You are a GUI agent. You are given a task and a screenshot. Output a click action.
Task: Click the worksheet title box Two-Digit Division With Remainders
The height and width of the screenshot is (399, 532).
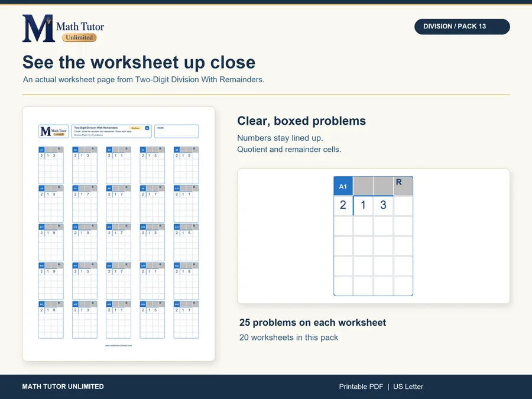pos(111,131)
